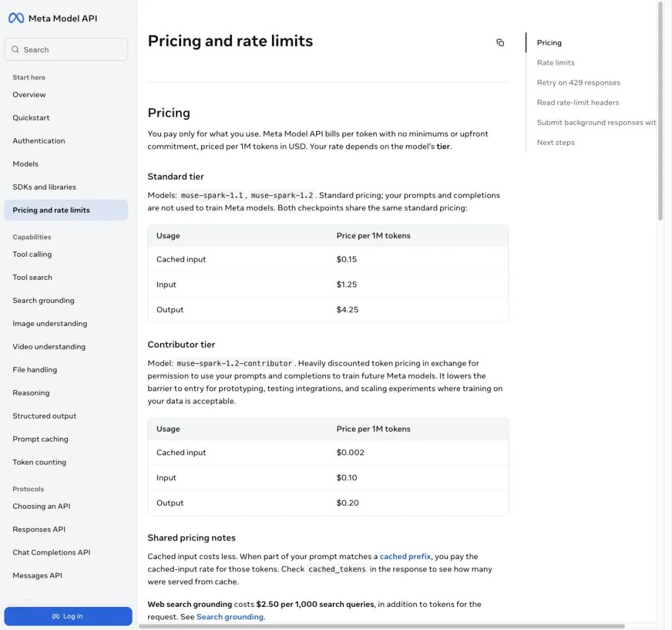Click the cached_tokens code snippet
Image resolution: width=672 pixels, height=630 pixels.
[337, 570]
